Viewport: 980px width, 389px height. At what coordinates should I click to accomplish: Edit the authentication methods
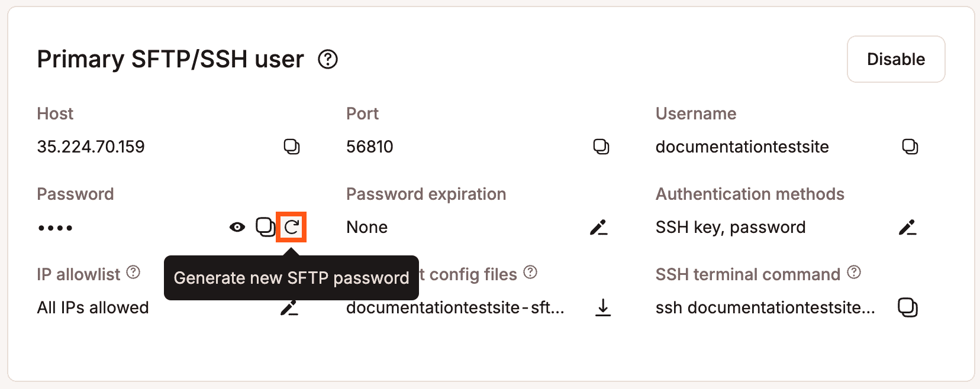click(910, 227)
